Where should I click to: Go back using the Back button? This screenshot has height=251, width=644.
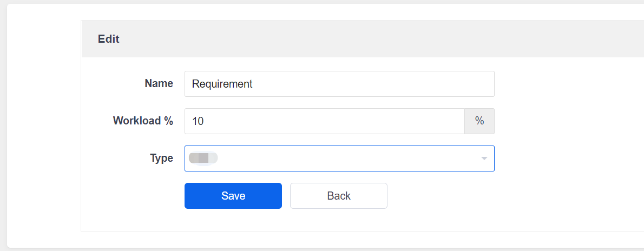339,196
